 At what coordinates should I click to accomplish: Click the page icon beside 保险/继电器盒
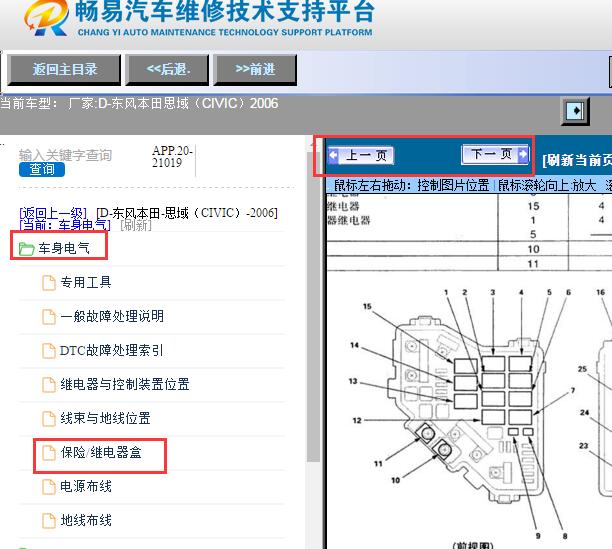[49, 453]
